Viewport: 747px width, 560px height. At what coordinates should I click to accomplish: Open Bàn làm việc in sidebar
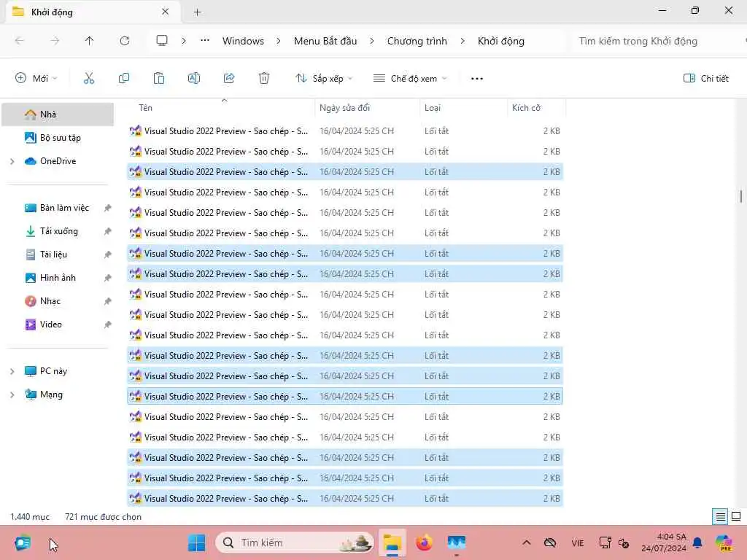[58, 208]
